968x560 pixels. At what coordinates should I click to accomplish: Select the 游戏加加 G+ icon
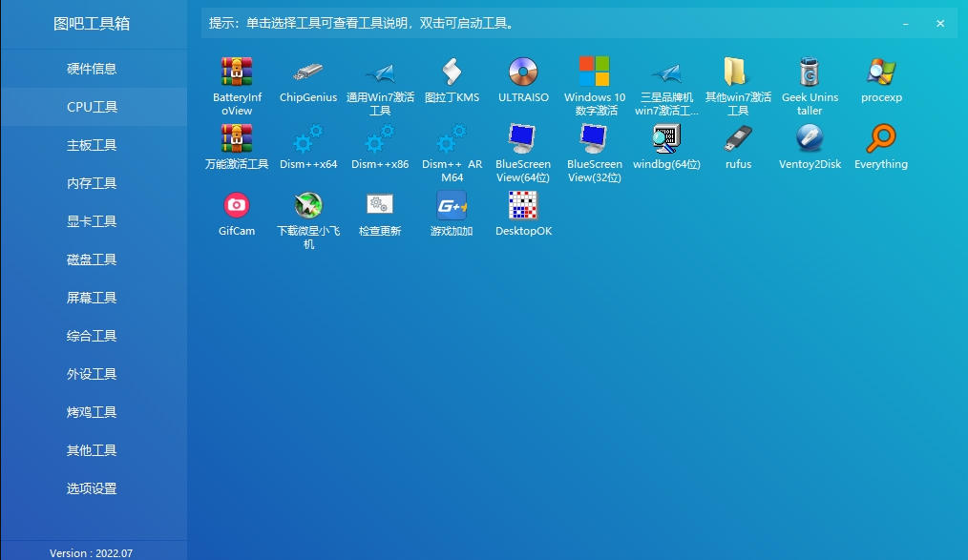[x=452, y=205]
